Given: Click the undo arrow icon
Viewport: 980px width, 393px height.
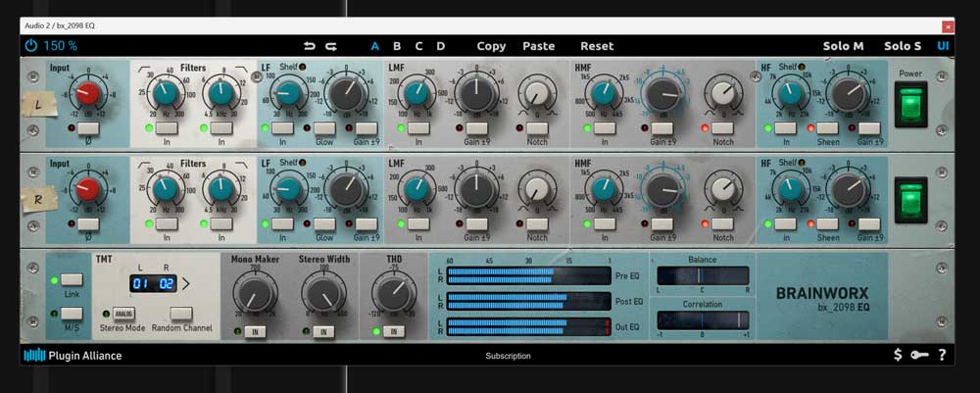Looking at the screenshot, I should click(310, 46).
